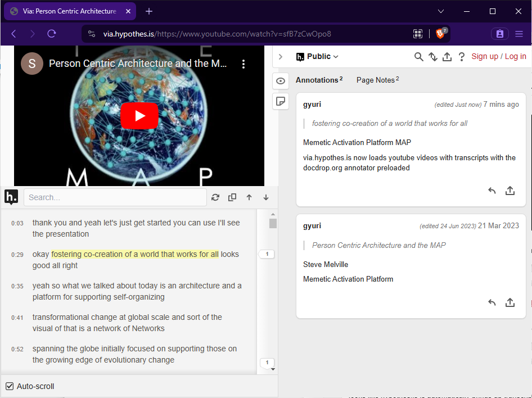532x398 pixels.
Task: Select the 'Via: Person Centric Architecture' browser tab
Action: [x=70, y=11]
